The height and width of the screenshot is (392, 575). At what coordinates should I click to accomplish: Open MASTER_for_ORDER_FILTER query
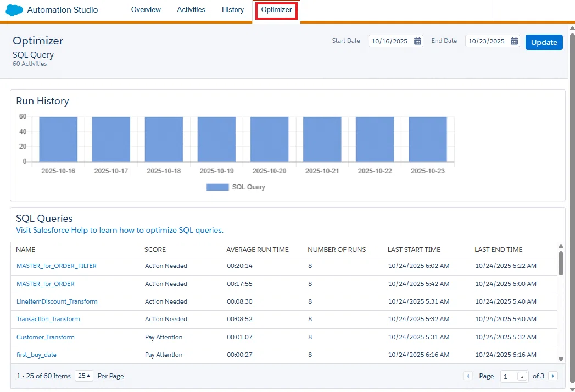57,266
